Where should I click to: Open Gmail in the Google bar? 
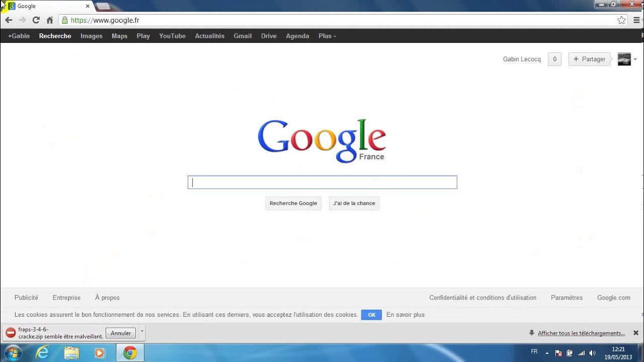click(x=243, y=36)
